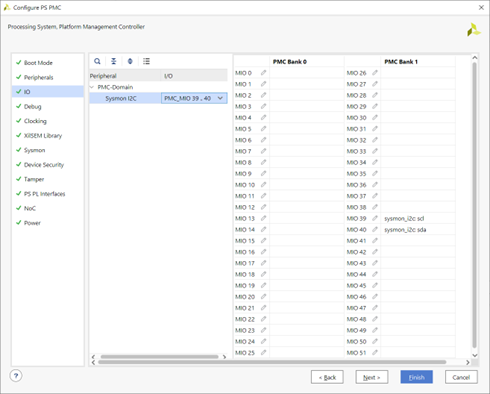
Task: Click the Cancel button
Action: tap(461, 377)
